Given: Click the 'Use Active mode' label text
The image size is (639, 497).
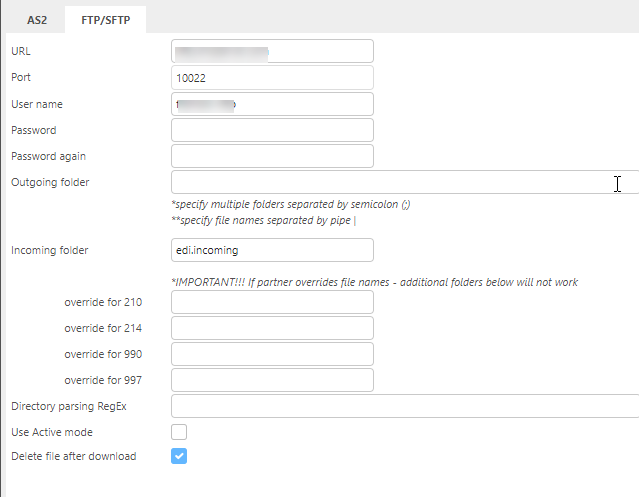Looking at the screenshot, I should [51, 432].
